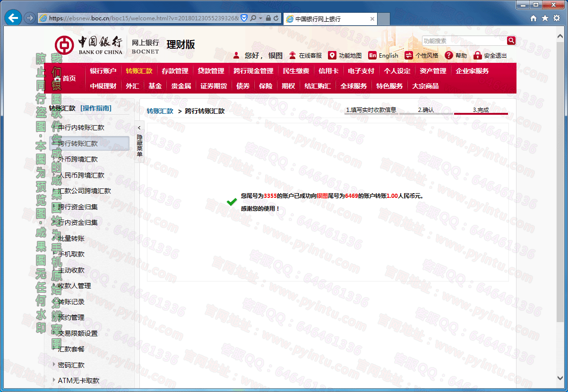Open the 信用卡 menu
The image size is (568, 392).
tap(328, 71)
